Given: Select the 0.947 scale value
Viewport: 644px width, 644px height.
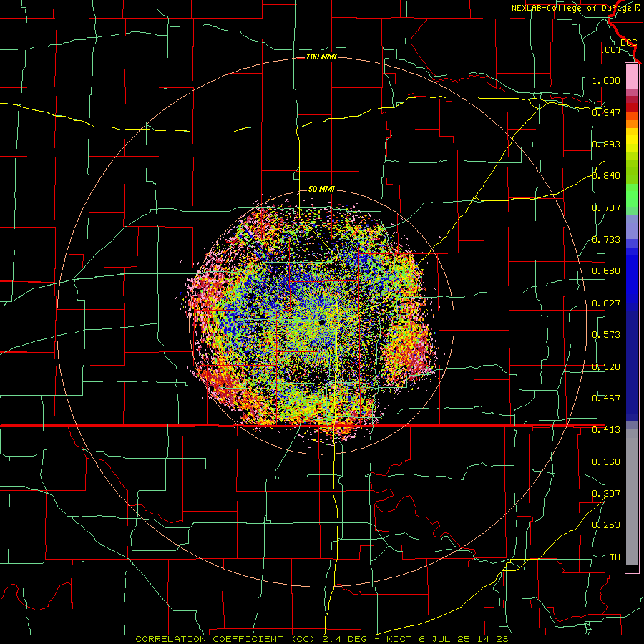Looking at the screenshot, I should tap(606, 112).
